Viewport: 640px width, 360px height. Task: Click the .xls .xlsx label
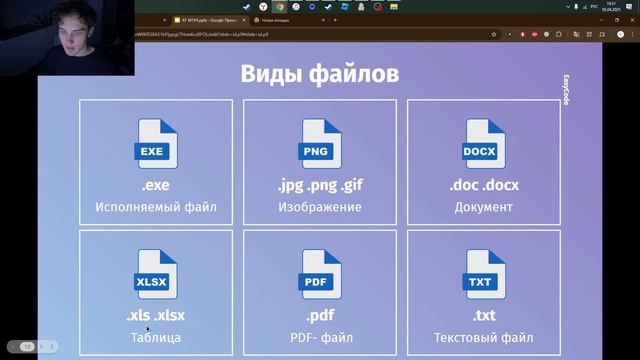[156, 316]
